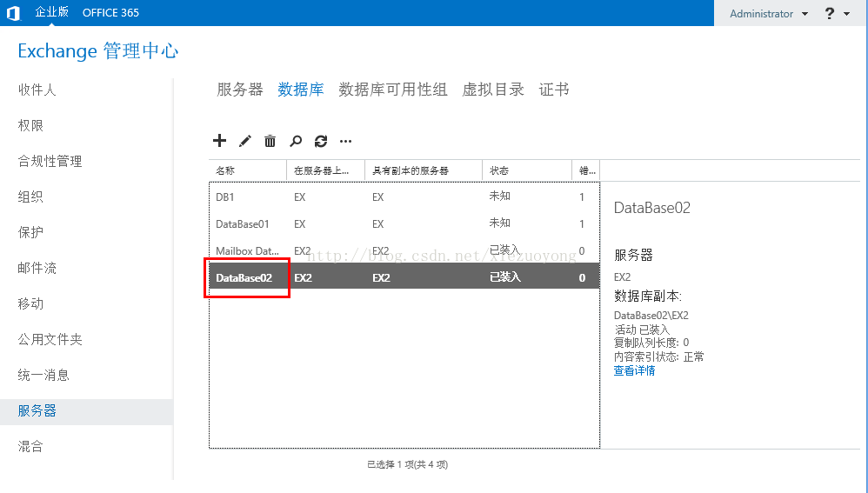Open 邮件流 in sidebar

click(x=37, y=268)
